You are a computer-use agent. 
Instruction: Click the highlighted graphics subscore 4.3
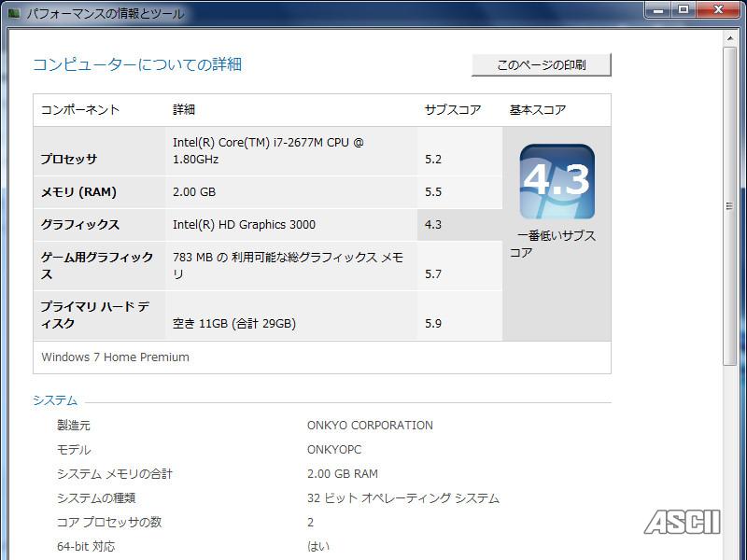coord(433,225)
